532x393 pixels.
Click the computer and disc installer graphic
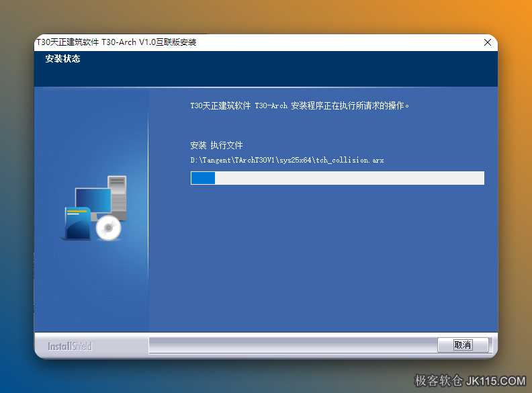(95, 208)
